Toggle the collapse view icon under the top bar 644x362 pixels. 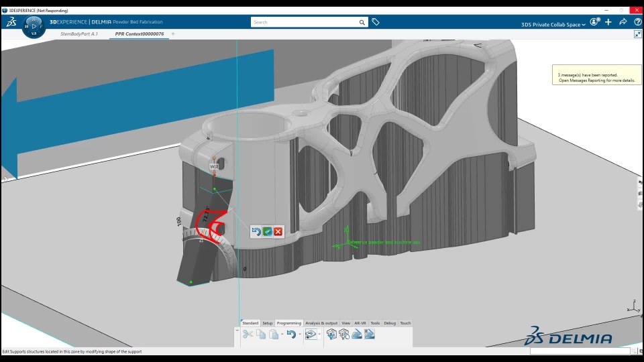pyautogui.click(x=637, y=34)
